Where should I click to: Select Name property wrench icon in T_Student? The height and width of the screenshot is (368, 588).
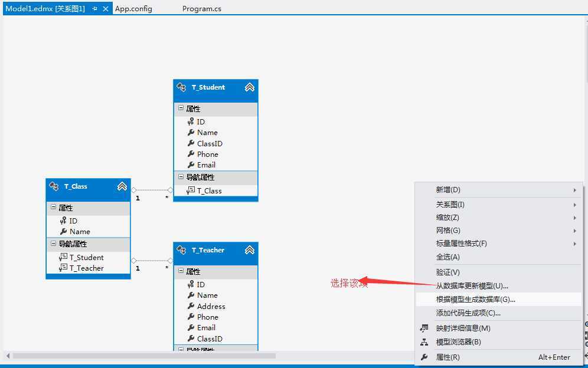click(191, 132)
